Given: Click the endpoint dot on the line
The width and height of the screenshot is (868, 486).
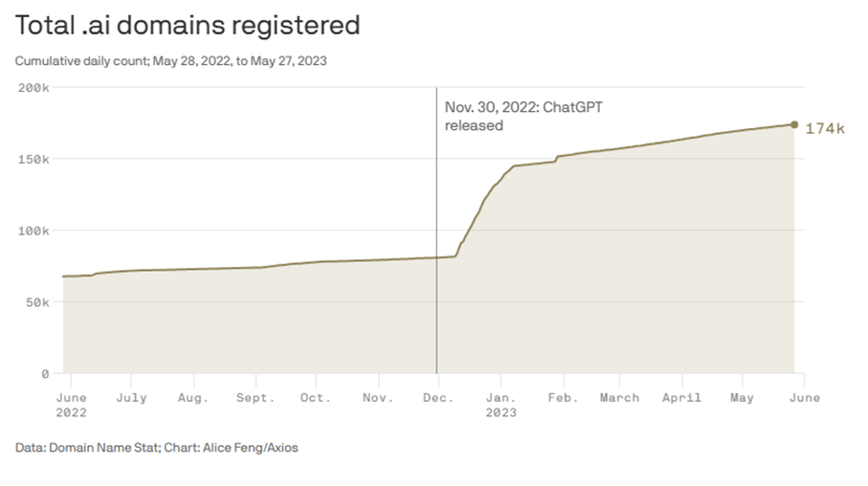Looking at the screenshot, I should pyautogui.click(x=794, y=124).
